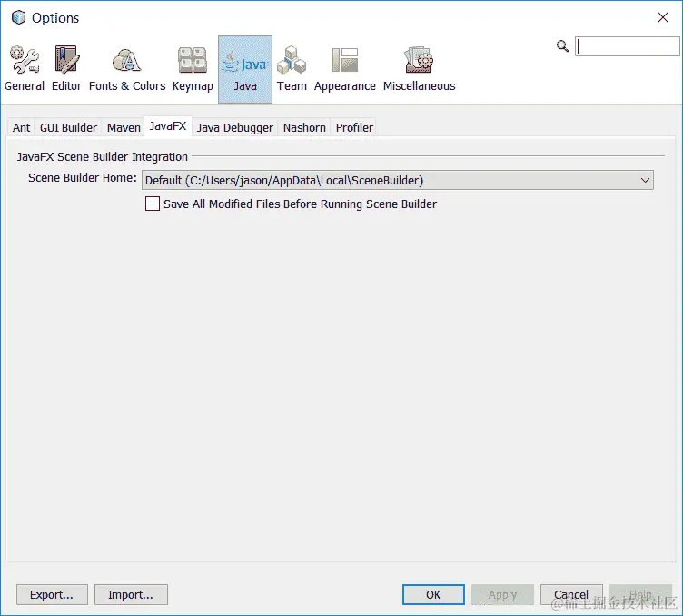Confirm with the OK button

(x=433, y=595)
